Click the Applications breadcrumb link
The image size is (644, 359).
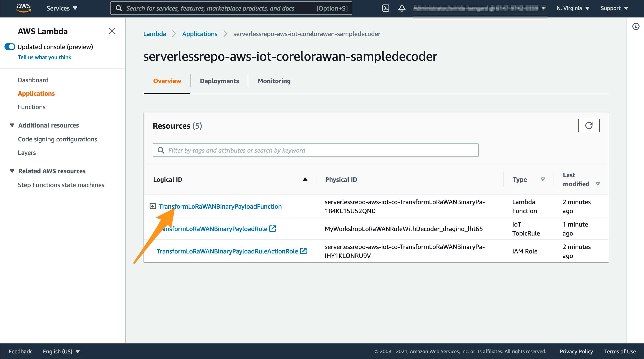tap(200, 34)
